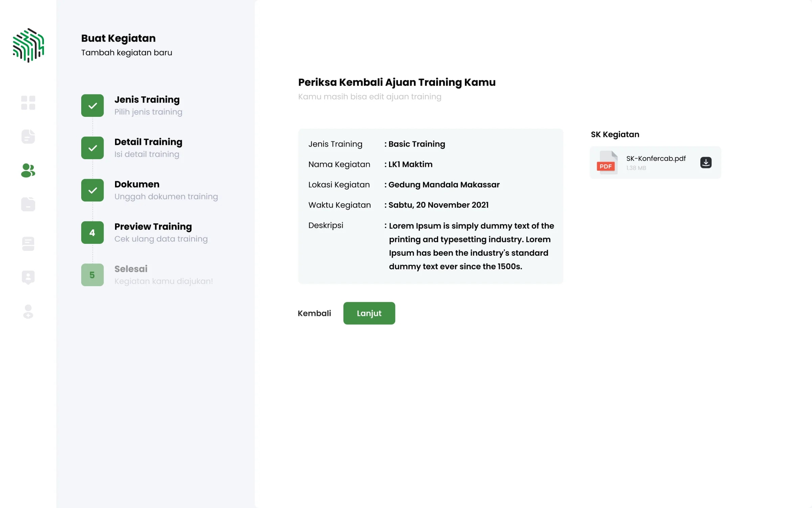Open the dashboard grid icon in sidebar
This screenshot has width=812, height=508.
pyautogui.click(x=28, y=103)
